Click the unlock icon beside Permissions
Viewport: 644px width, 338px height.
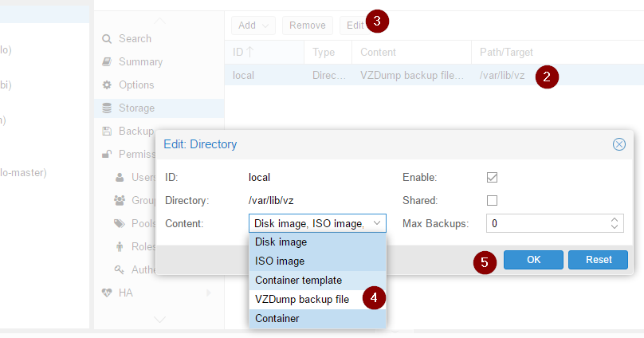click(x=107, y=154)
